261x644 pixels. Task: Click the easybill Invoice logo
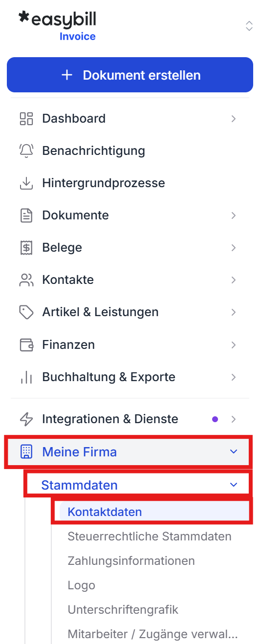[57, 26]
